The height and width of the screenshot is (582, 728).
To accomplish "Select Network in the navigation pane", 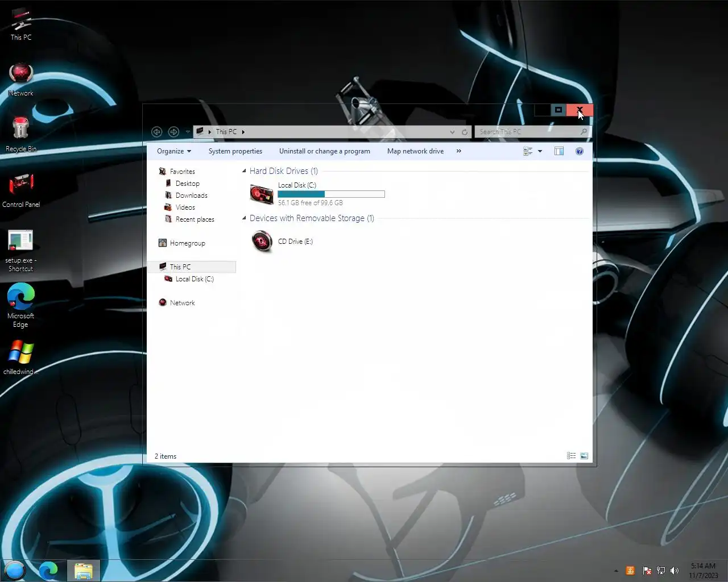I will pyautogui.click(x=183, y=303).
